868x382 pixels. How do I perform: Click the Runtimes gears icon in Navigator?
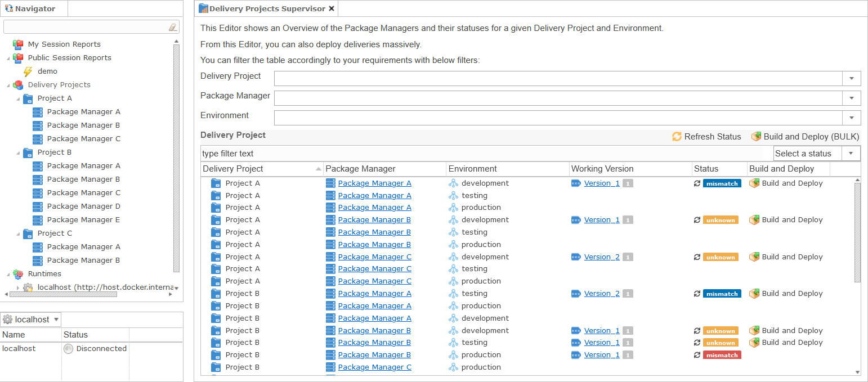coord(18,274)
